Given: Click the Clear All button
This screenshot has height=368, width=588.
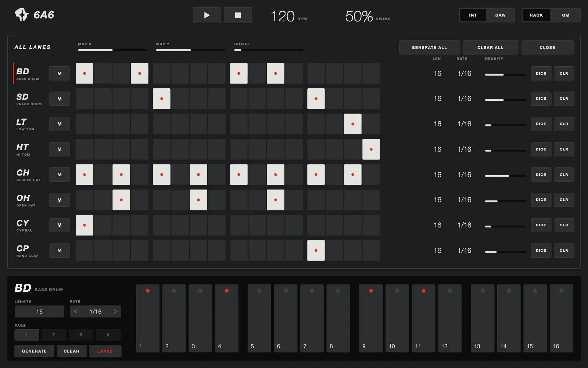Looking at the screenshot, I should pyautogui.click(x=490, y=47).
